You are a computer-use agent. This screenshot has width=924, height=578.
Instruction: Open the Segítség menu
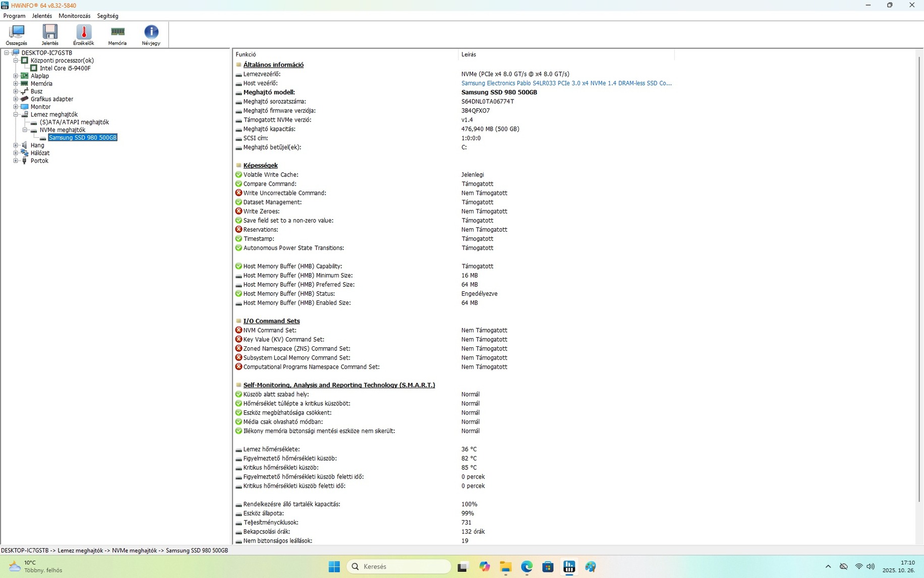tap(107, 16)
